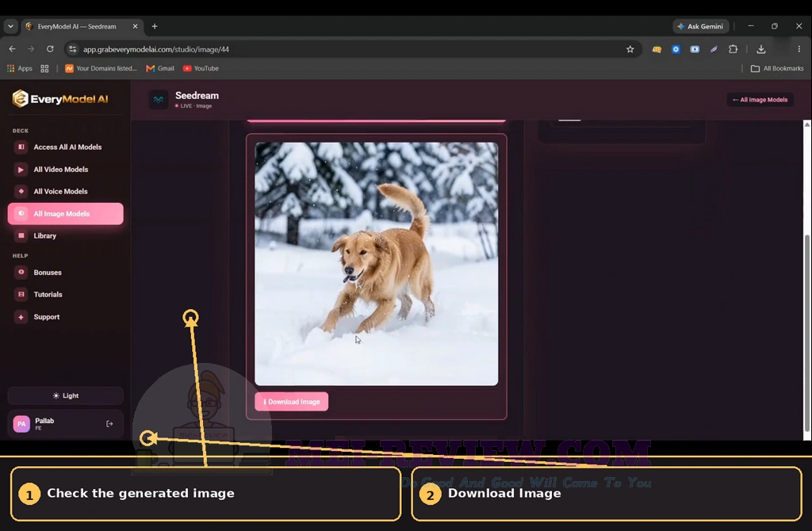Open All Video Models section
Screen dimensions: 812x531
(x=65, y=170)
